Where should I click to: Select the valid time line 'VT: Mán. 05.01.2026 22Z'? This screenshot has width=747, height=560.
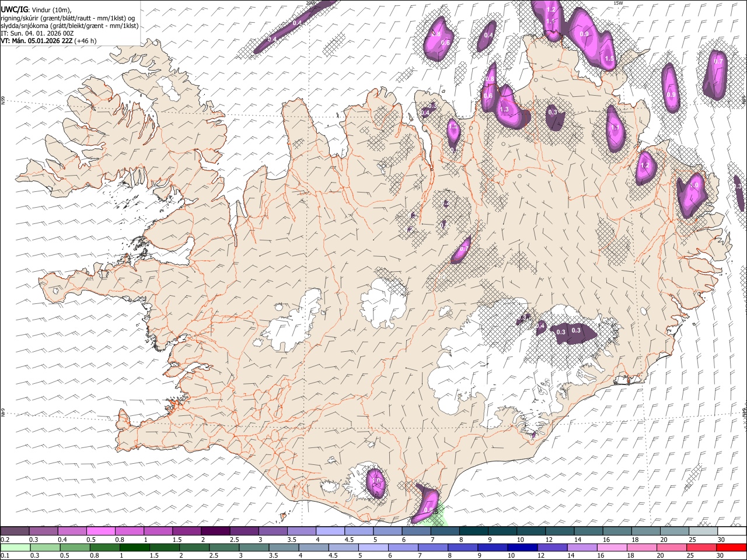coord(36,41)
